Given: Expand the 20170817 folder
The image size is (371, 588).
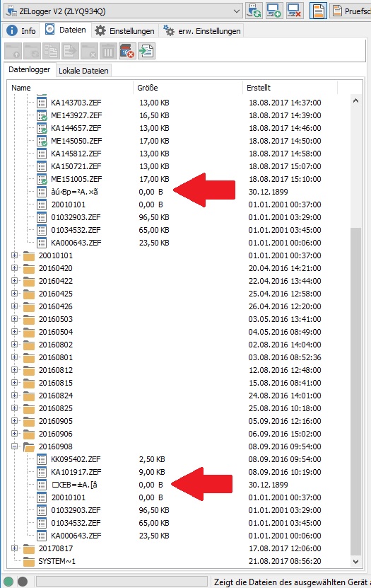Looking at the screenshot, I should 15,548.
